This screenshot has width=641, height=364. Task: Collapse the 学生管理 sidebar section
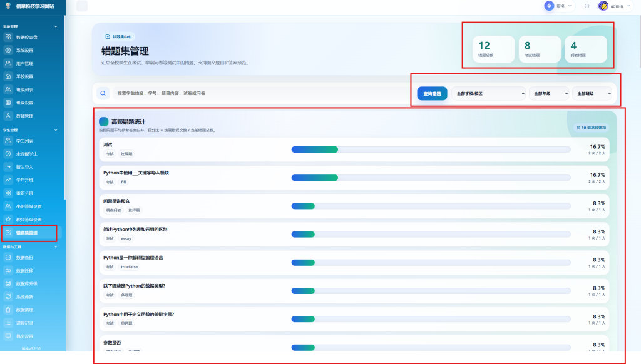(x=56, y=130)
